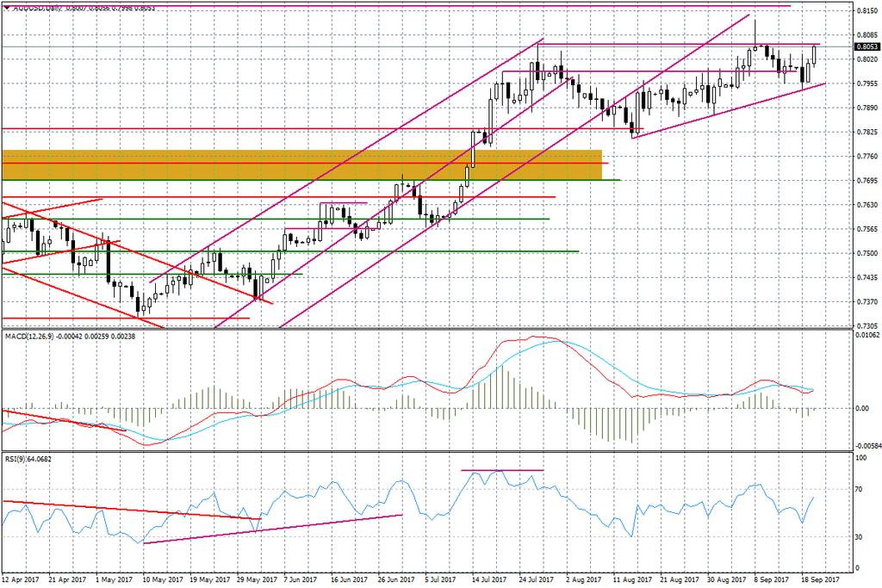The width and height of the screenshot is (882, 588).
Task: Click the MACD scale value -0.00584
Action: (x=866, y=446)
